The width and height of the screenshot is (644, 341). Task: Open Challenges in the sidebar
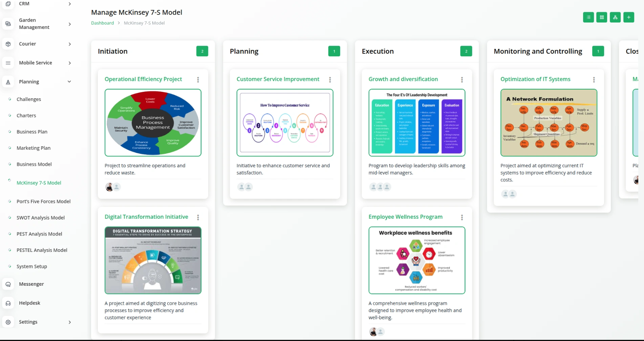pos(29,99)
